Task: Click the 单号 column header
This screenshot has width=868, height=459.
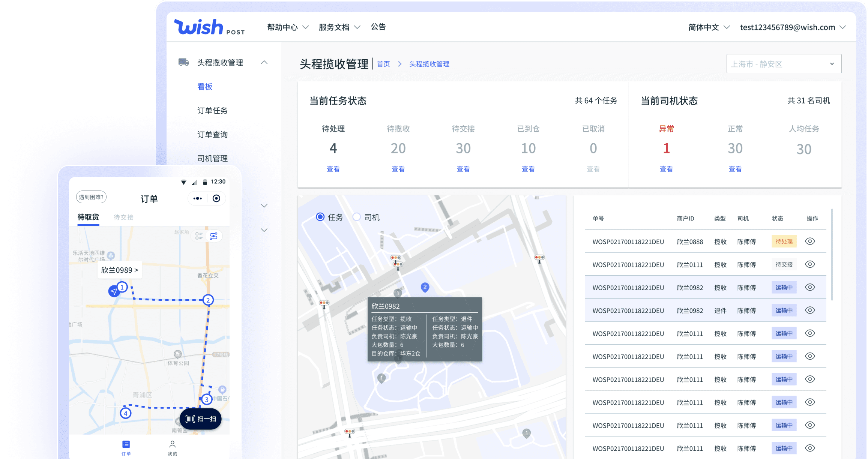Action: 598,219
